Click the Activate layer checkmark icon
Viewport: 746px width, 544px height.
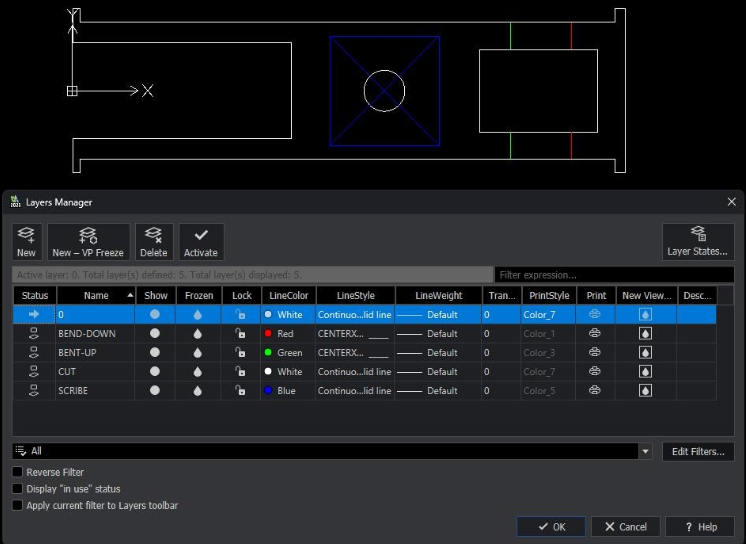(201, 236)
